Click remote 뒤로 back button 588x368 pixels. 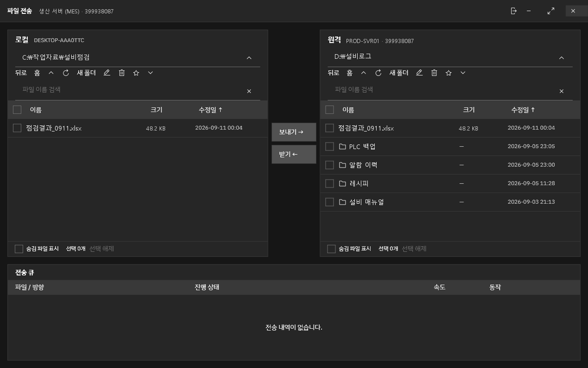(x=334, y=73)
